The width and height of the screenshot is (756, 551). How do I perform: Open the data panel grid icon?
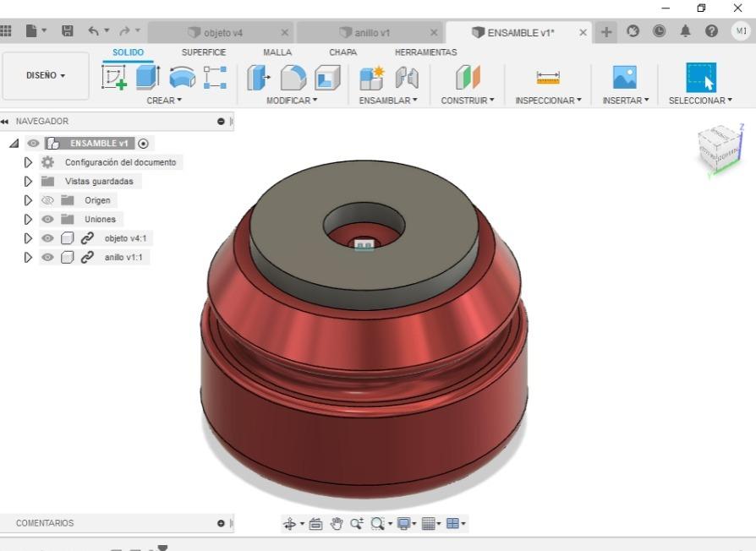tap(5, 31)
